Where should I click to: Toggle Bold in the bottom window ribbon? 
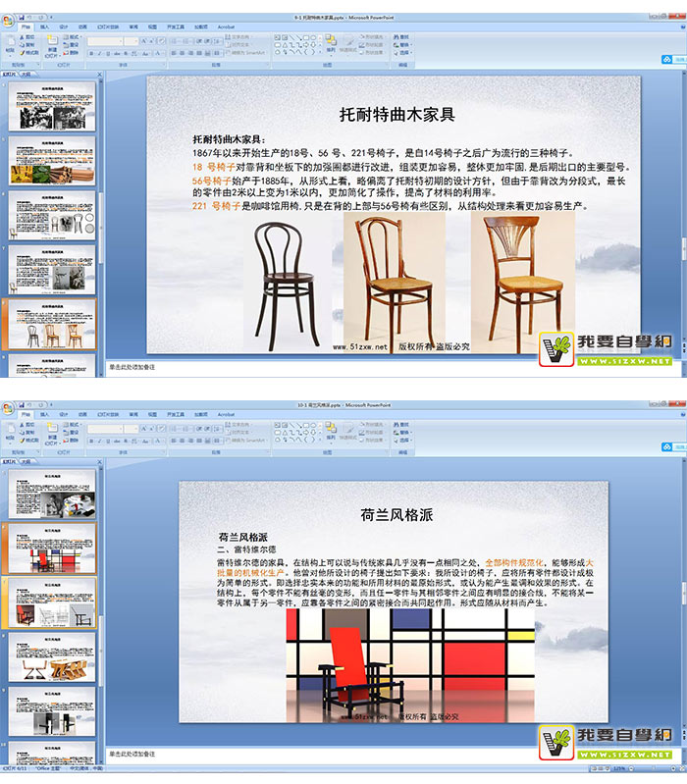coord(91,441)
